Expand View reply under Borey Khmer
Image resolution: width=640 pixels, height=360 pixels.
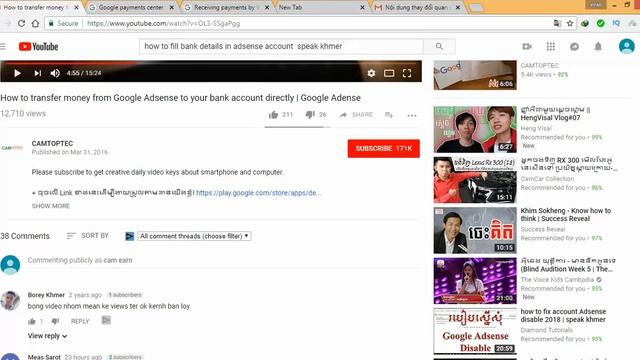point(47,336)
